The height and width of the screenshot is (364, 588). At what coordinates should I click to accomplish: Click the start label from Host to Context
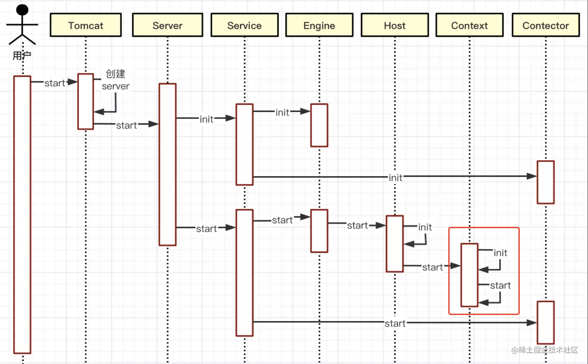pyautogui.click(x=433, y=267)
